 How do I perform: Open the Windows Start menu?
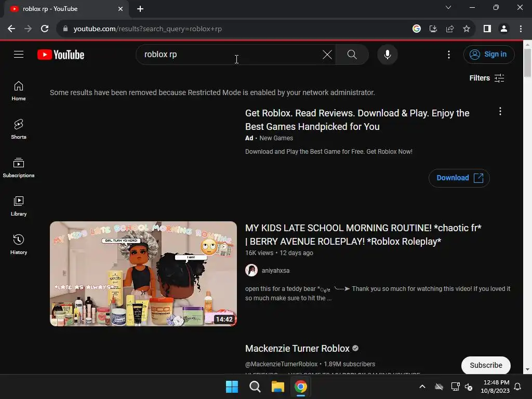coord(232,387)
